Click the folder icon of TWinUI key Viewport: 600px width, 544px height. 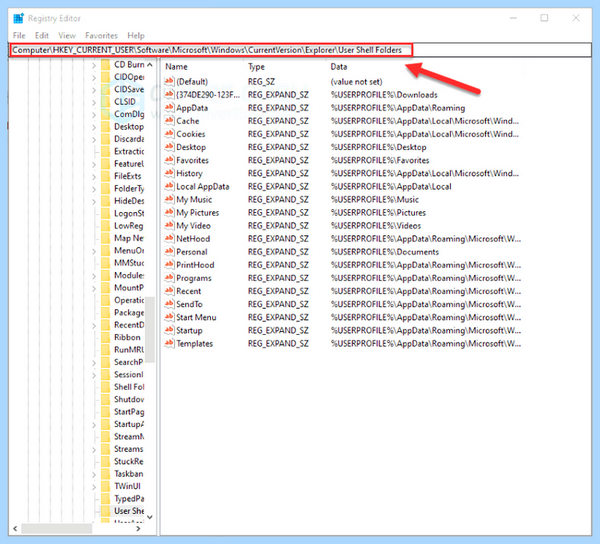pos(106,486)
